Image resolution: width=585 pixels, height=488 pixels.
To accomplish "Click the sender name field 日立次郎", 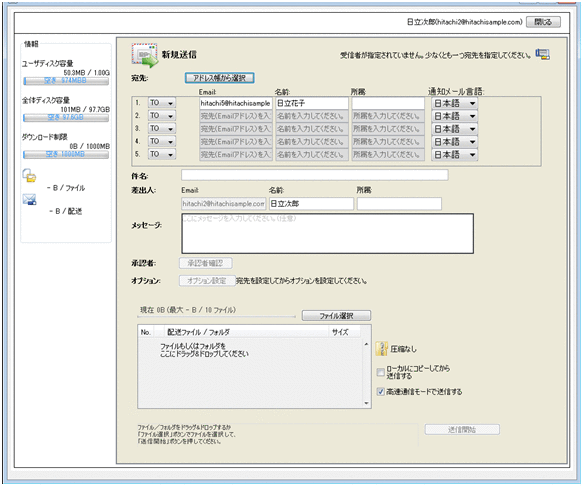I will click(x=312, y=204).
